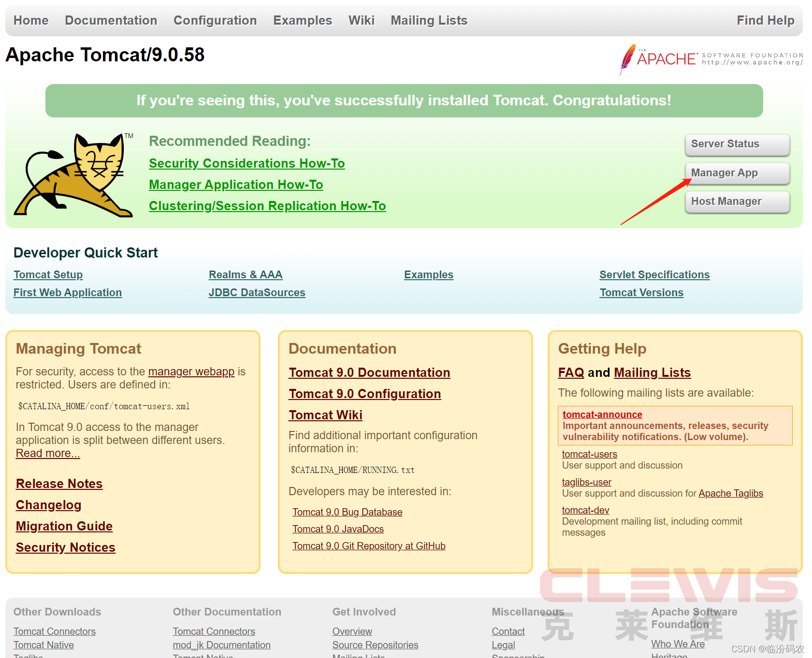Open Manager Application How-To link
Image resolution: width=812 pixels, height=658 pixels.
pos(236,185)
